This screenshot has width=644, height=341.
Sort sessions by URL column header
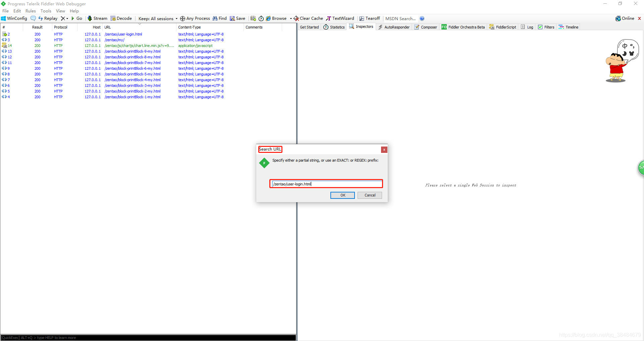point(139,27)
